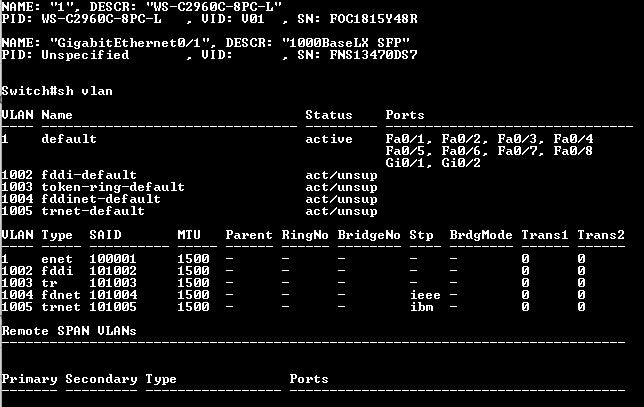Select the "Primary" column header

click(29, 379)
